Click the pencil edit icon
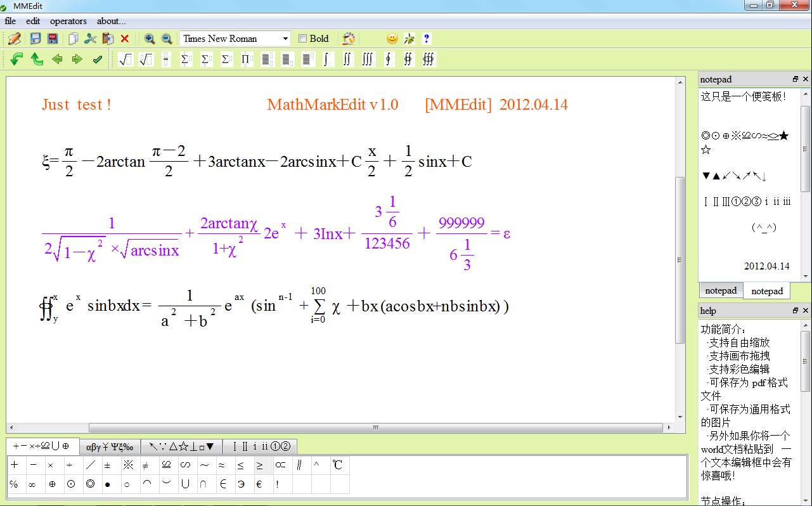Viewport: 812px width, 506px height. pyautogui.click(x=15, y=39)
